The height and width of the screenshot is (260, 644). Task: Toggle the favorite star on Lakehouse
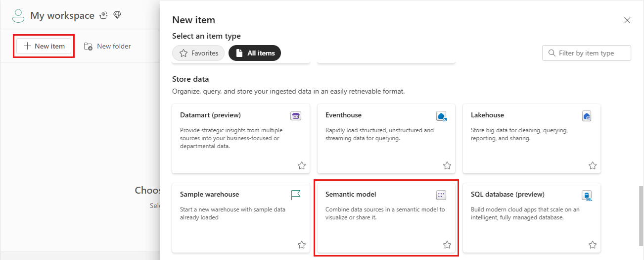pos(593,165)
